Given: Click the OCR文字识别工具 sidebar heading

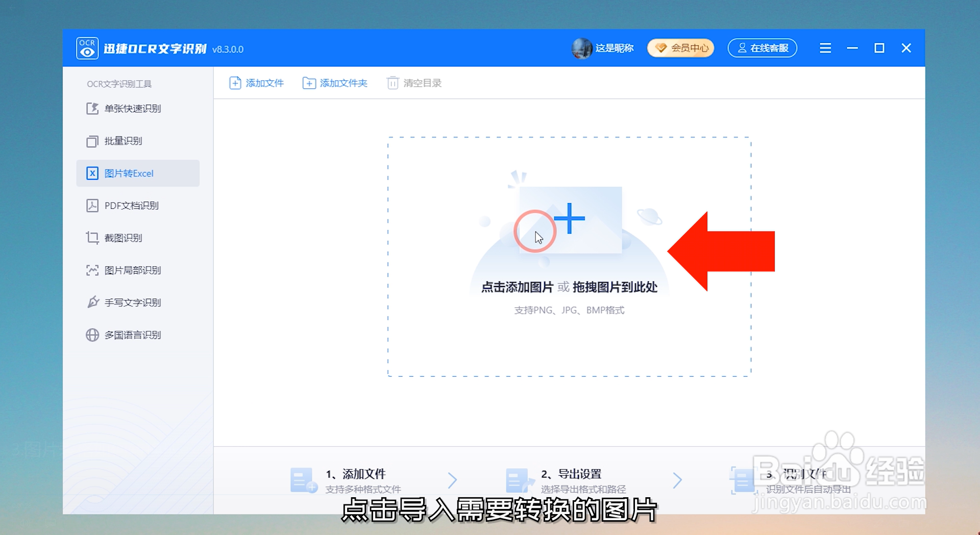Looking at the screenshot, I should pyautogui.click(x=119, y=84).
